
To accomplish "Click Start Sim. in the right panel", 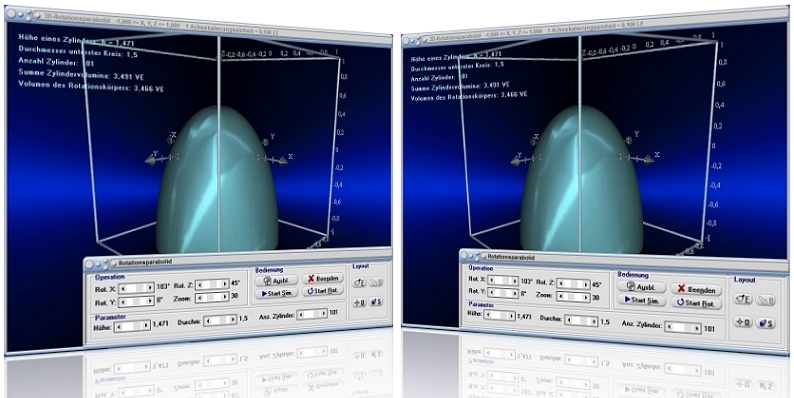I will click(x=642, y=300).
